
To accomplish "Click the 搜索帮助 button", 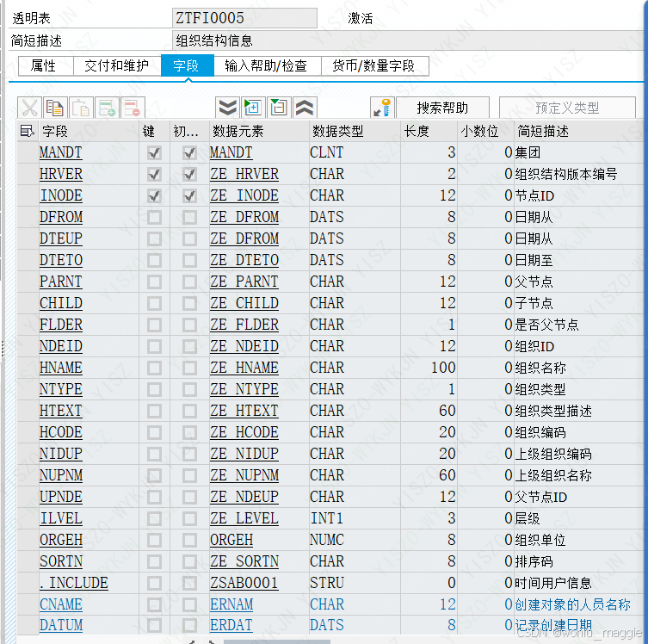I will pyautogui.click(x=442, y=108).
